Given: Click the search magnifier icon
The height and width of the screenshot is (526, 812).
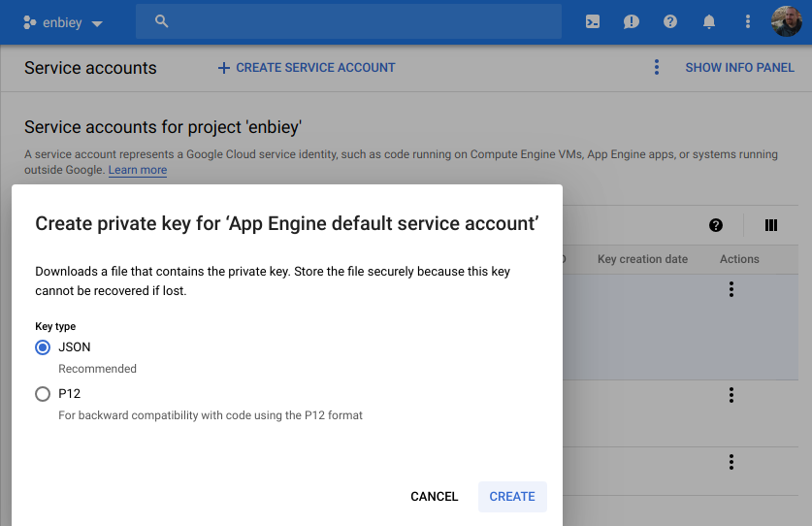Looking at the screenshot, I should [x=162, y=21].
